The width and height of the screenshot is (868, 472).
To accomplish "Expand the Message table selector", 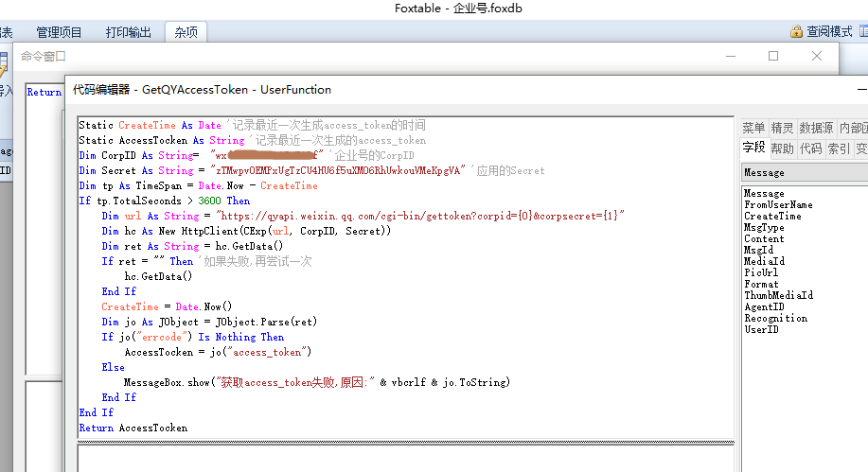I will [x=805, y=173].
